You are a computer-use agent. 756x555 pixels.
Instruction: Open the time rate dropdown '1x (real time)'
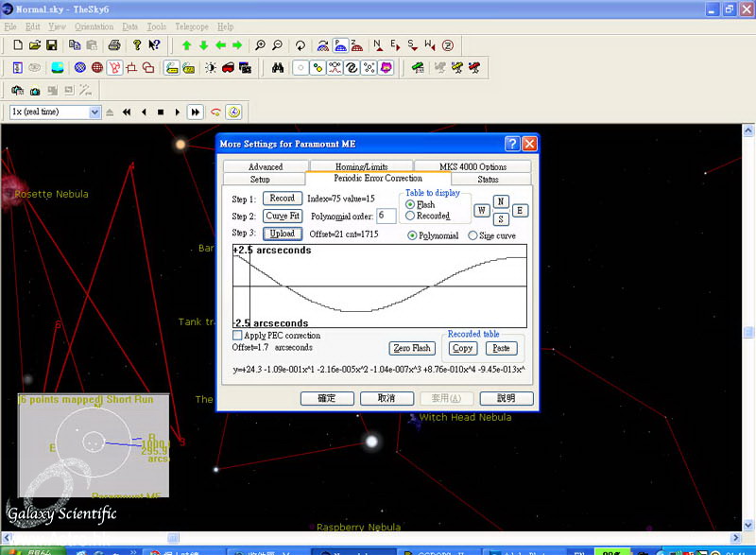coord(94,112)
